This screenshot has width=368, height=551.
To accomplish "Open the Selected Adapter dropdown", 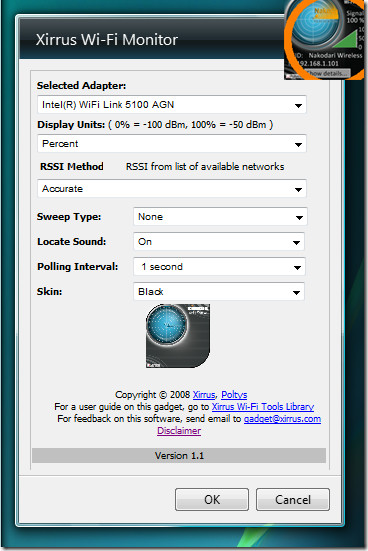I will pos(172,105).
